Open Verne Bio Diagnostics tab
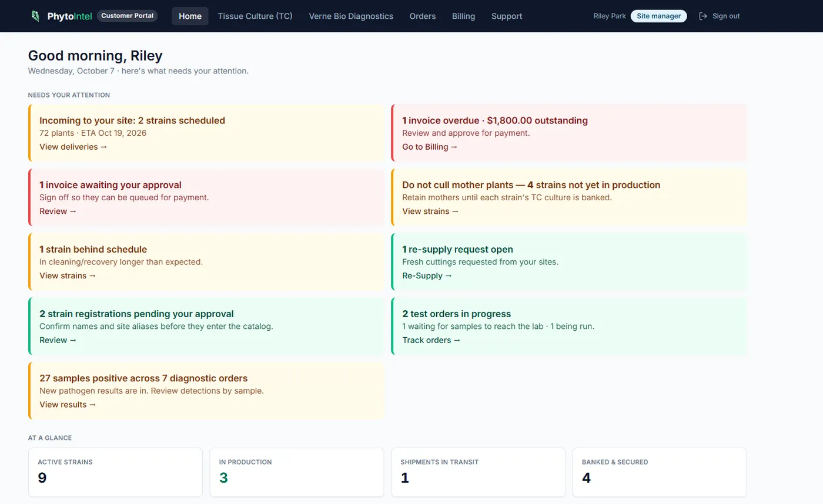 click(351, 16)
